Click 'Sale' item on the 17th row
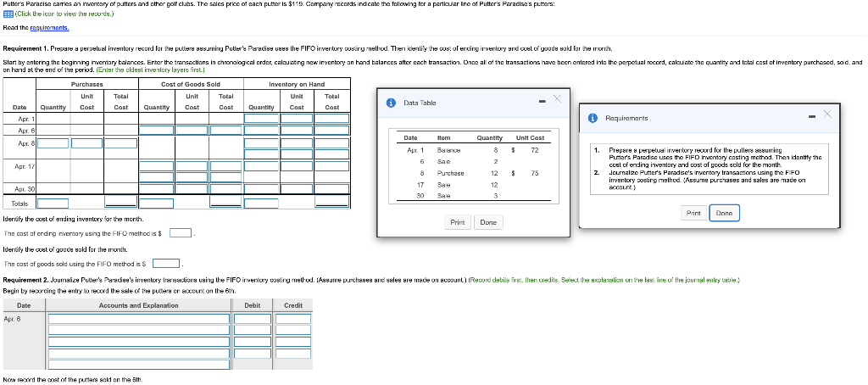868x385 pixels. coord(443,185)
